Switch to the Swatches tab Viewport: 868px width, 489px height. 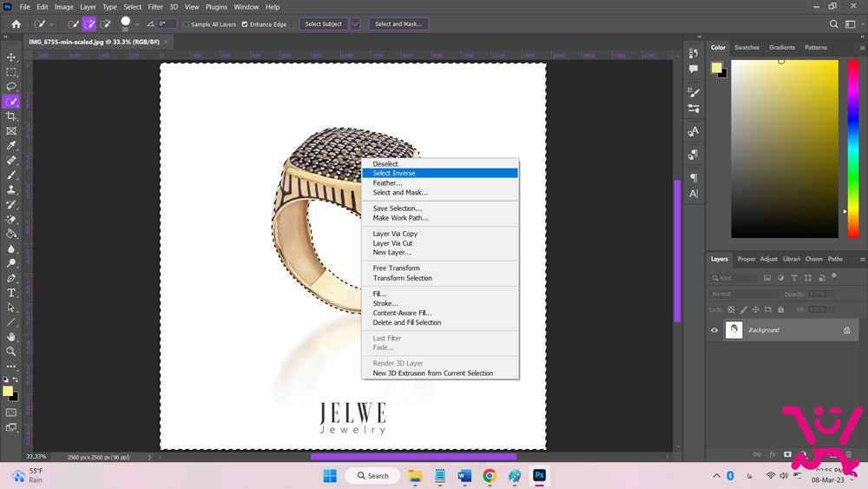(x=746, y=48)
